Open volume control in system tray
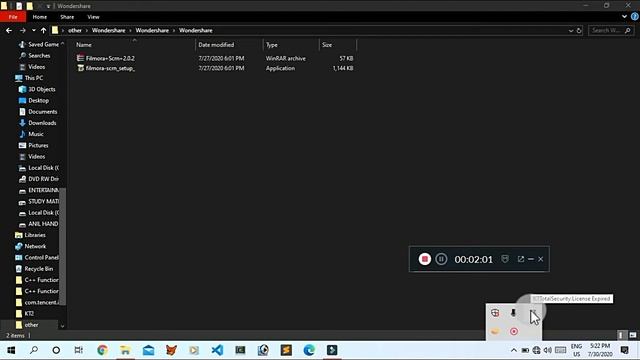 (x=548, y=350)
